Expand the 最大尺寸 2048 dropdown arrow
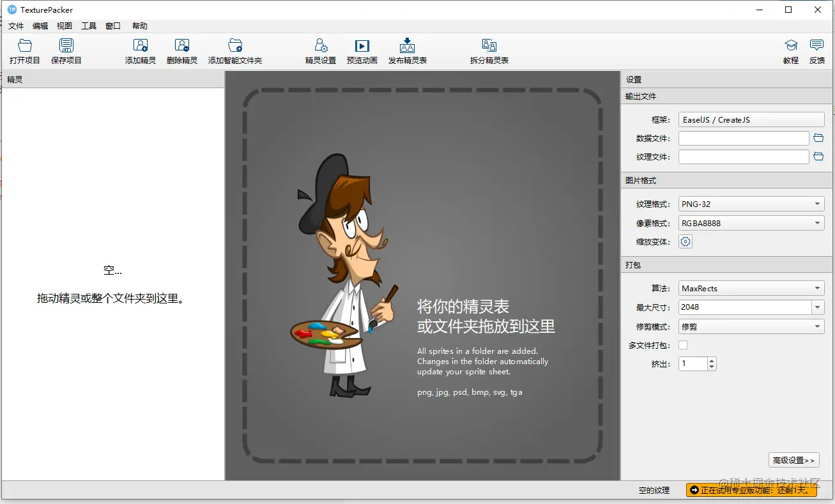 click(x=818, y=307)
